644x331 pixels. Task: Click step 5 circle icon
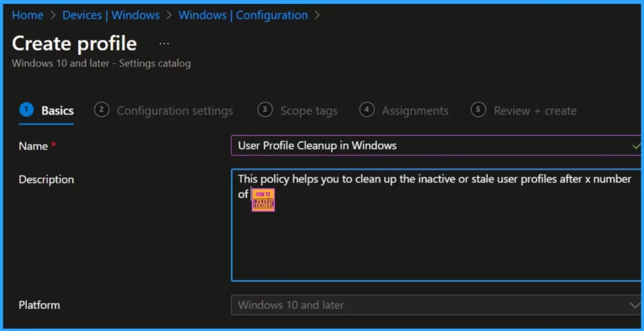click(478, 109)
